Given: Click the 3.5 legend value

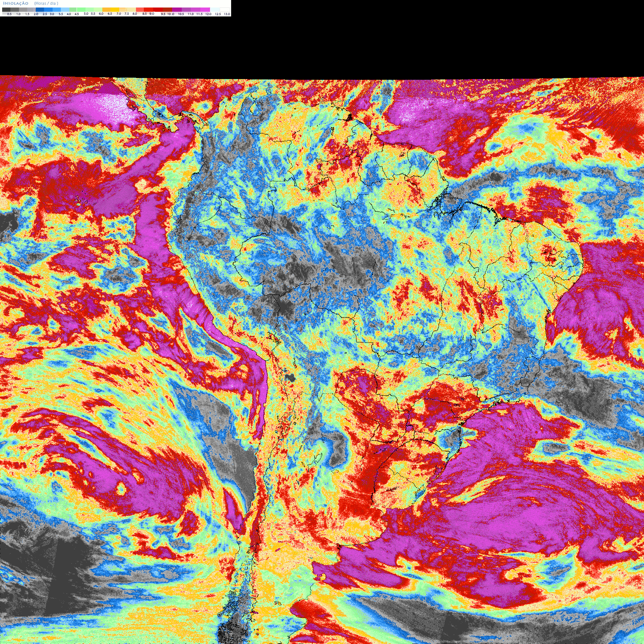Looking at the screenshot, I should pyautogui.click(x=61, y=14).
